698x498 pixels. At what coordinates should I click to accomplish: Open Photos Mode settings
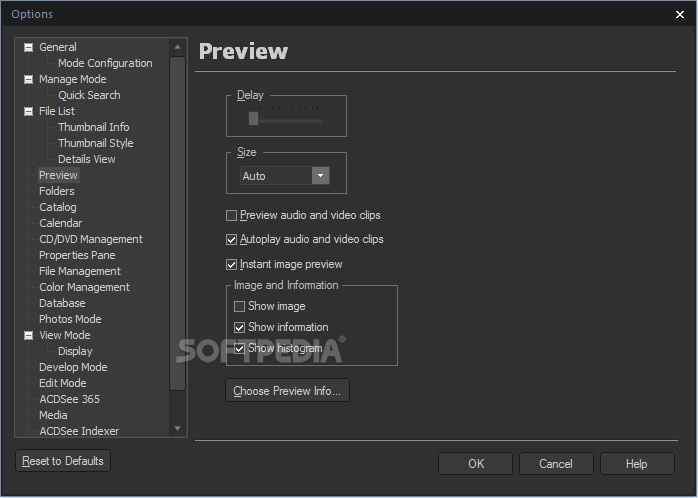(70, 320)
